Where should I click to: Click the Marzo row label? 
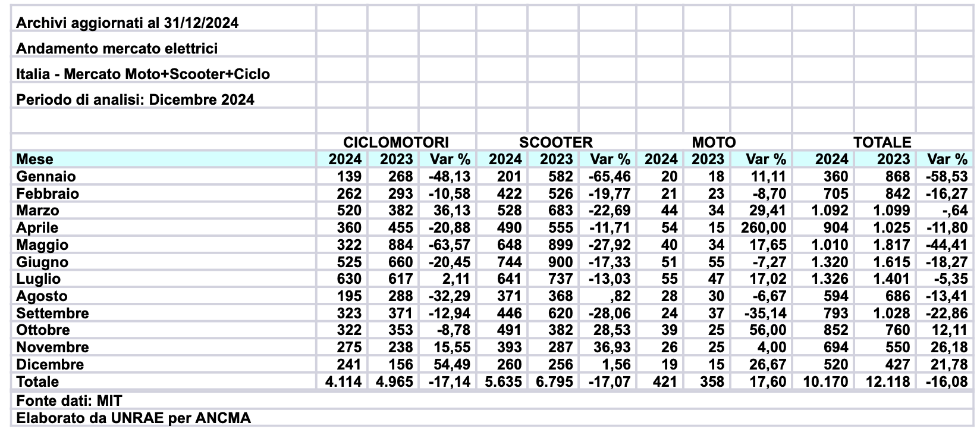coord(37,211)
